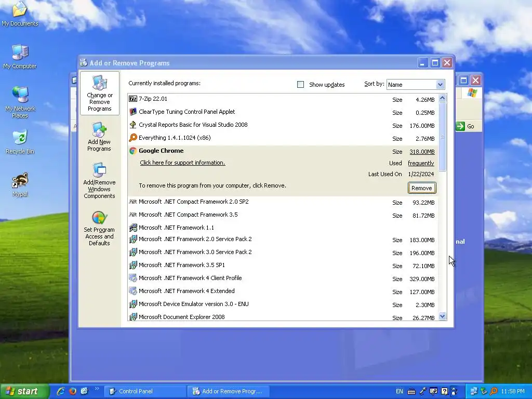Click the EN language indicator
The image size is (532, 399).
(400, 391)
